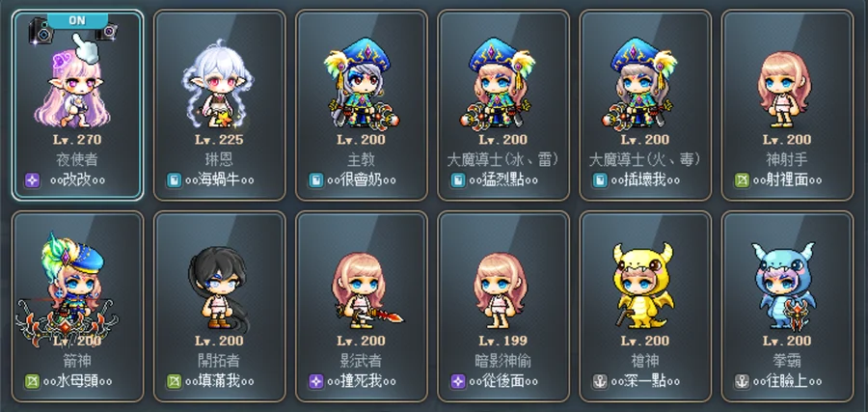The image size is (868, 412).
Task: Click the green archer icon beside 射裡面
Action: 742,180
